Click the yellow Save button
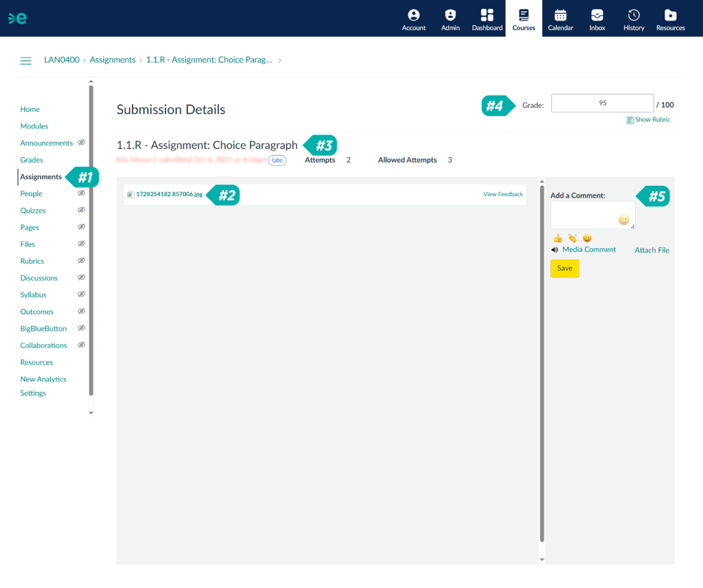This screenshot has width=703, height=588. pyautogui.click(x=564, y=268)
